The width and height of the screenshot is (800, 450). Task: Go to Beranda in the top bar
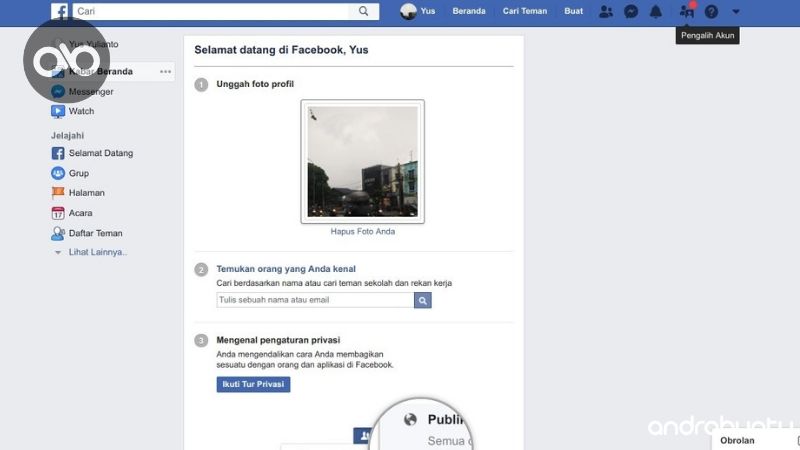click(469, 11)
